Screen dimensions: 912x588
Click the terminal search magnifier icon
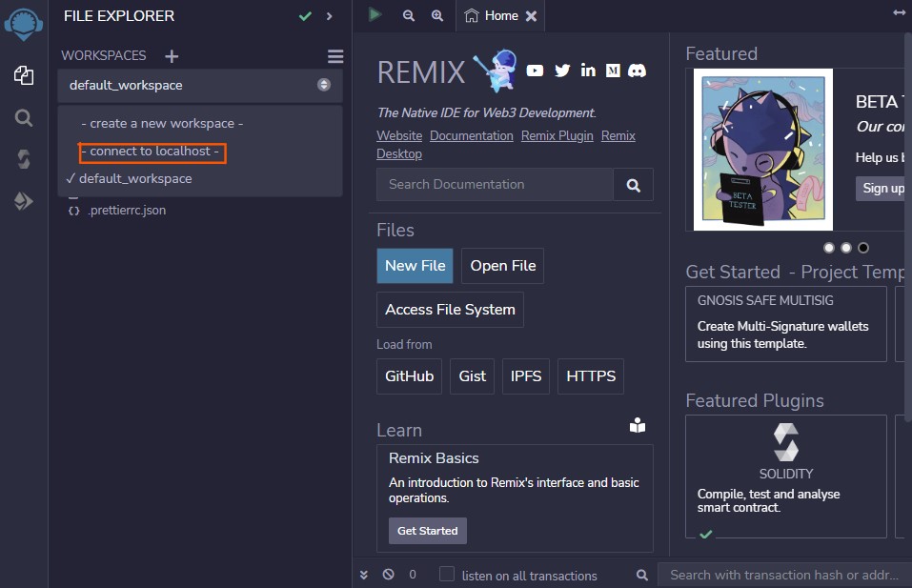point(642,575)
